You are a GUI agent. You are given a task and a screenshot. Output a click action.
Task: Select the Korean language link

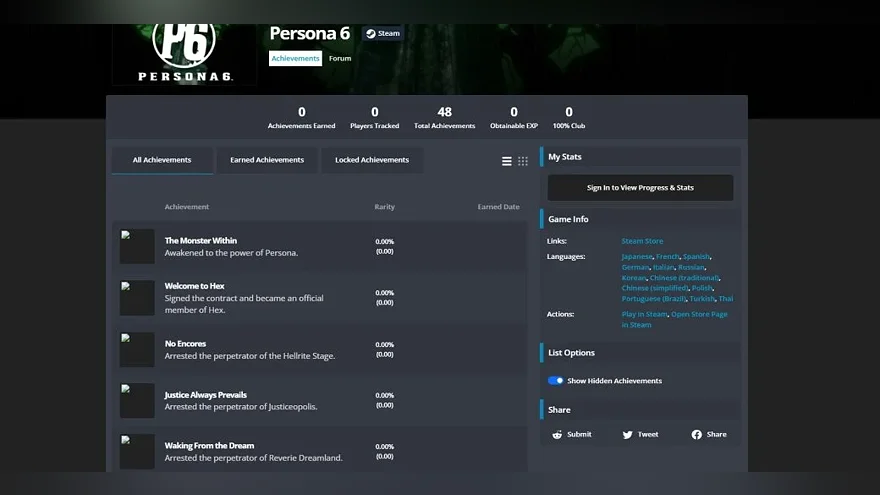[634, 278]
